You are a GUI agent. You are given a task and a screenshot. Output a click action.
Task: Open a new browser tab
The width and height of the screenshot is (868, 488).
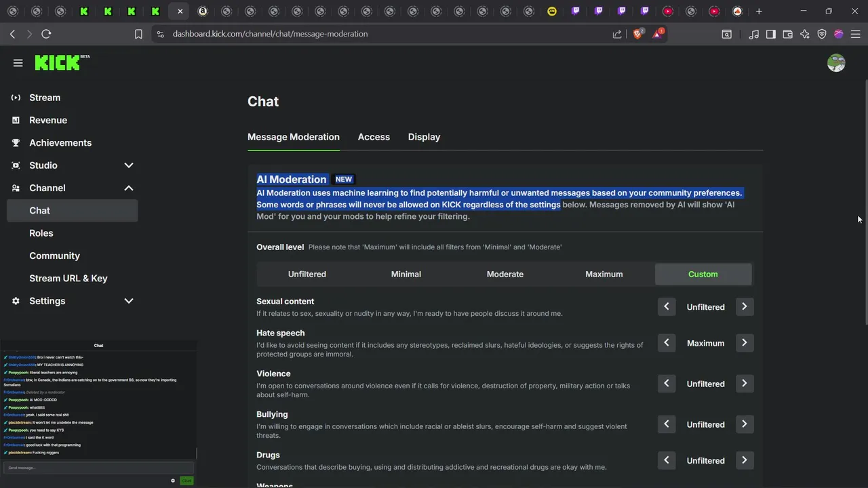click(x=759, y=11)
